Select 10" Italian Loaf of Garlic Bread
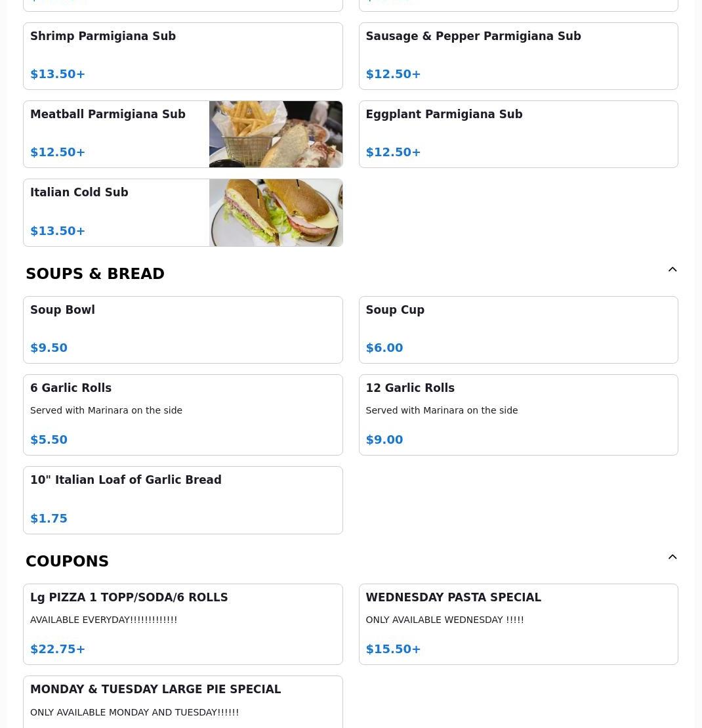Screen dimensions: 702x728 click(182, 500)
